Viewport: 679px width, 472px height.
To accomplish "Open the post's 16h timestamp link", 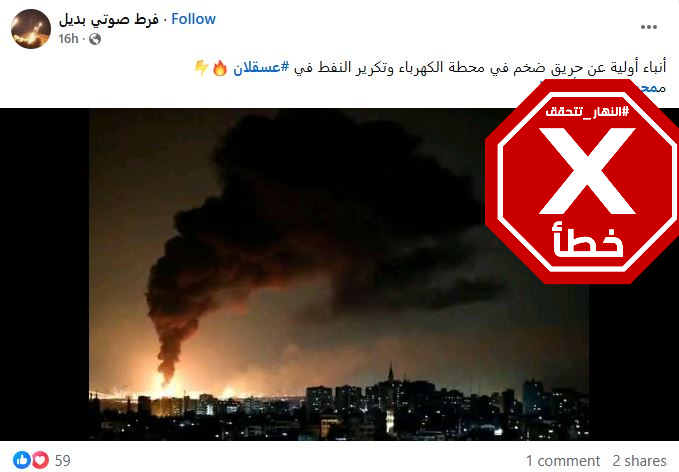I will (x=68, y=39).
